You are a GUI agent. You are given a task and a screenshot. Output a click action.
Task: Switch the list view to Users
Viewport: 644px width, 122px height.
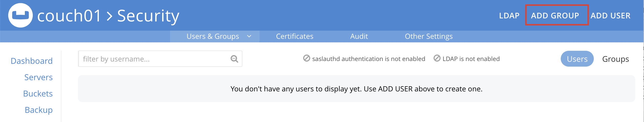click(x=577, y=59)
